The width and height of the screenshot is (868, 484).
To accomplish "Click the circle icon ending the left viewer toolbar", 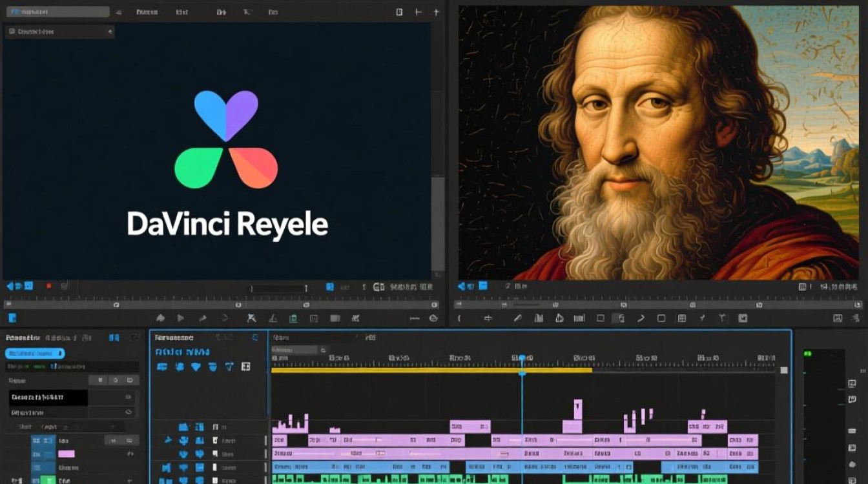I will 434,318.
